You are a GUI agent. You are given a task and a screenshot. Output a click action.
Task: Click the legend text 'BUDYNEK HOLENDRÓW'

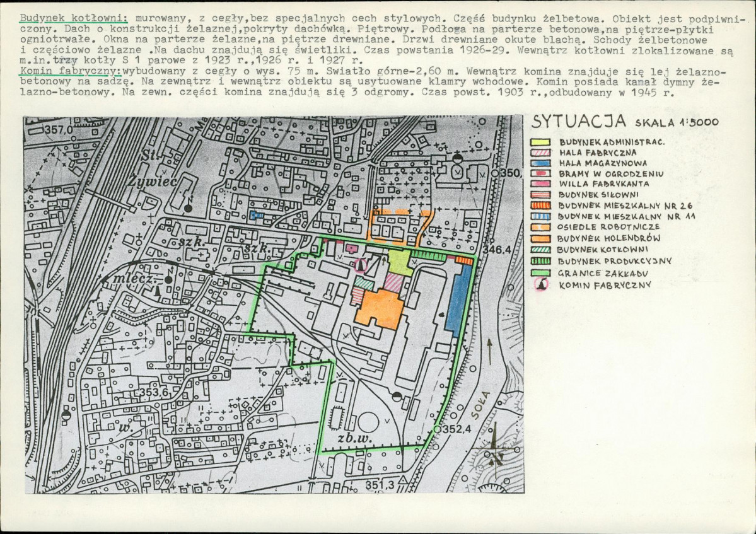tap(608, 238)
